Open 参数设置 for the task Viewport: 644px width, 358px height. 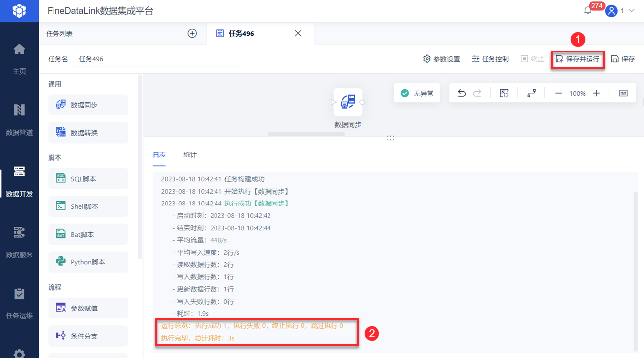pyautogui.click(x=440, y=58)
